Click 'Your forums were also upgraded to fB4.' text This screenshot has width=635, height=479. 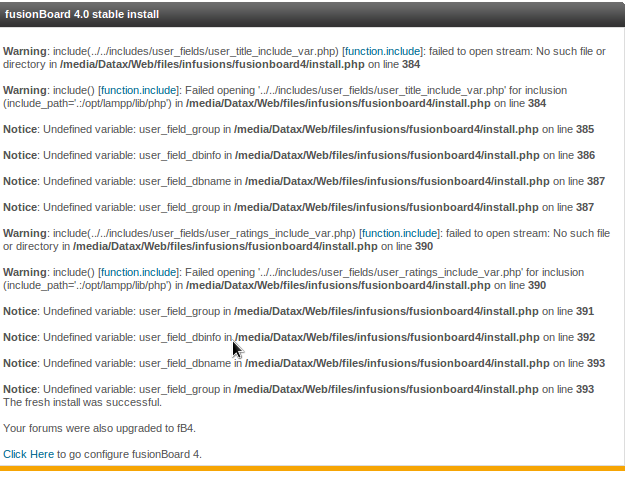click(x=100, y=428)
